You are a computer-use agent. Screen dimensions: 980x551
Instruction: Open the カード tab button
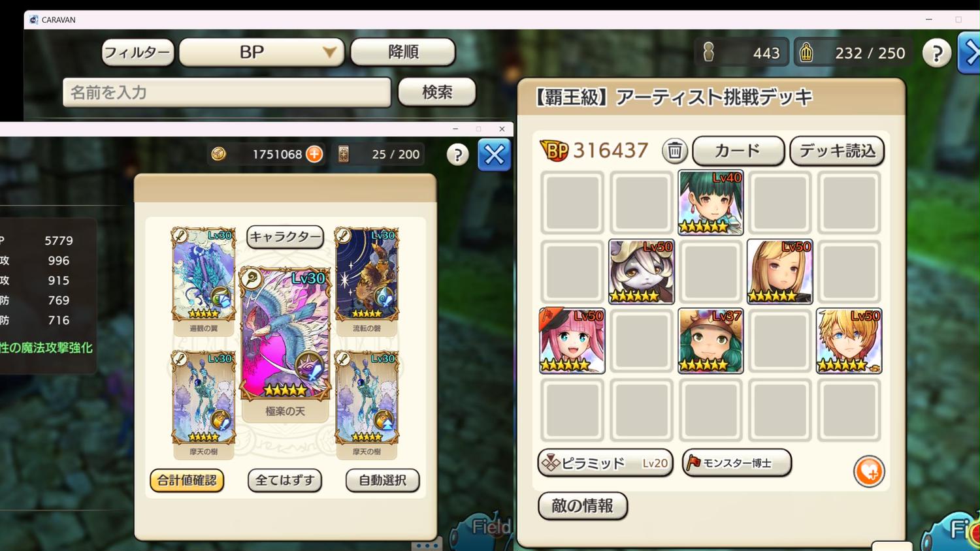tap(738, 151)
